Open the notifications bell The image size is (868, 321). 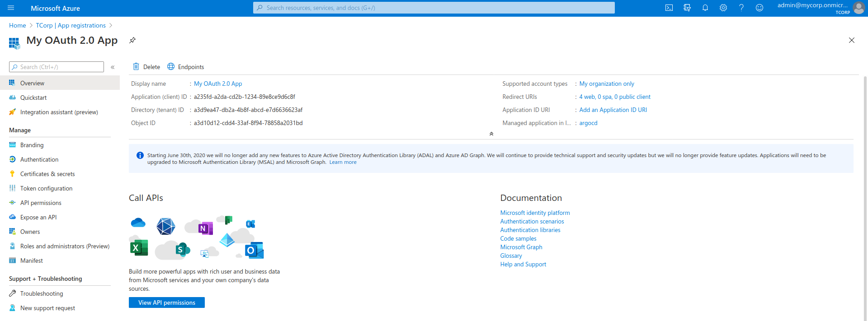click(705, 8)
